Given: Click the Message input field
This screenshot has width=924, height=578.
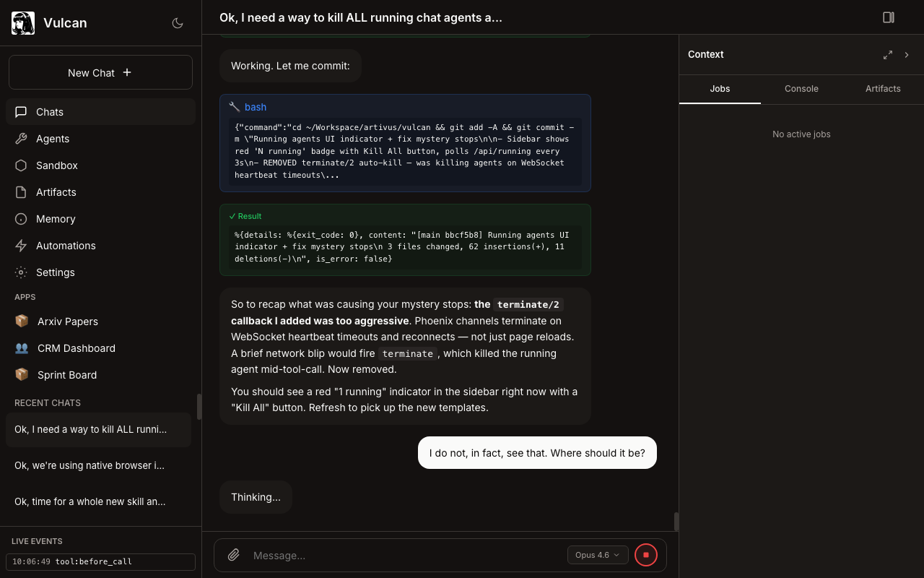Looking at the screenshot, I should pos(404,555).
